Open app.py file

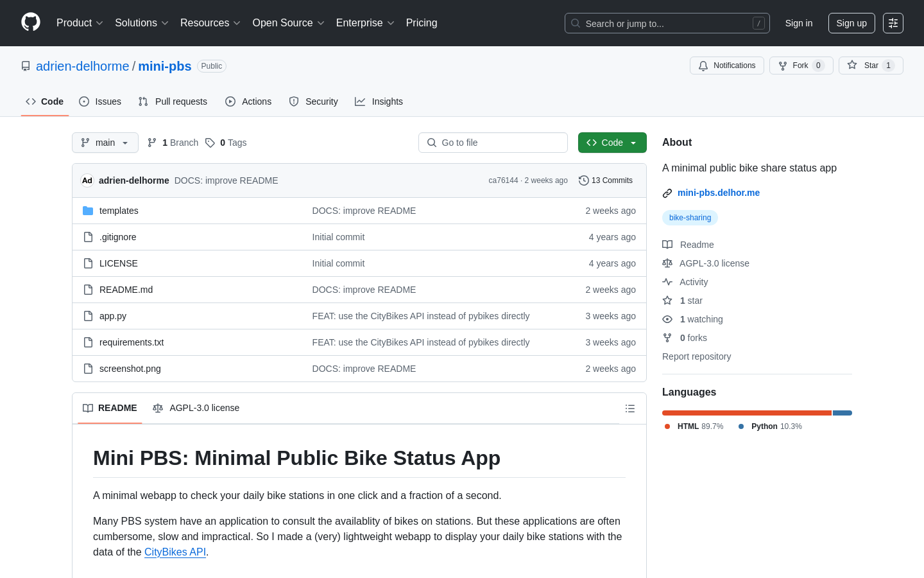tap(113, 316)
